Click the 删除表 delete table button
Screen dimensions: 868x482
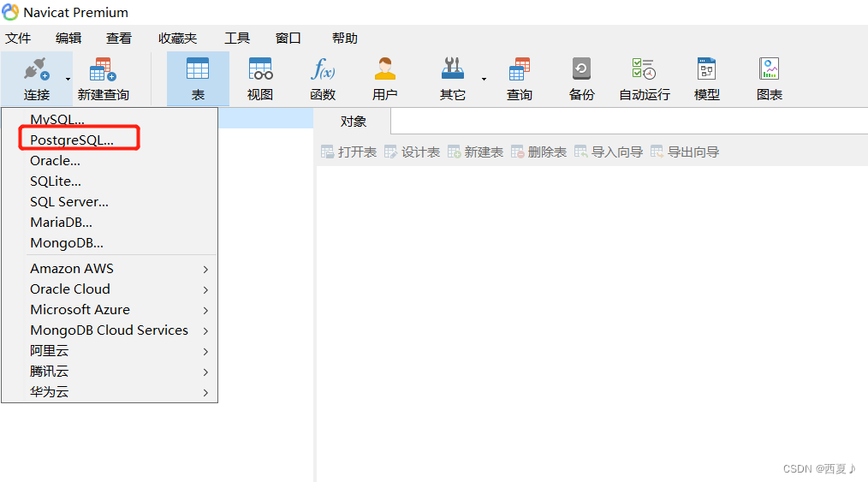(x=539, y=152)
